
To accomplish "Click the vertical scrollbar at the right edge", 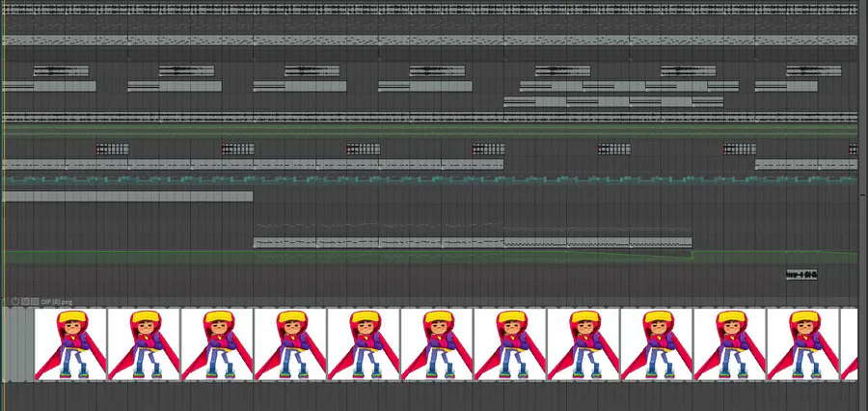I will pos(863,194).
